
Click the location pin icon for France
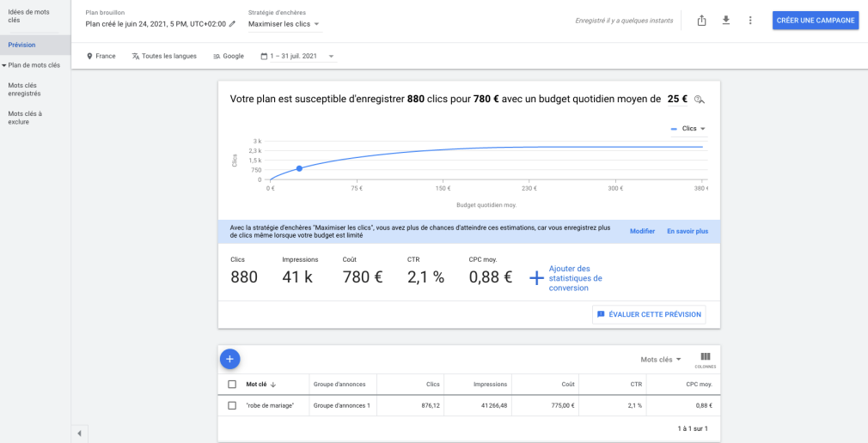click(89, 56)
